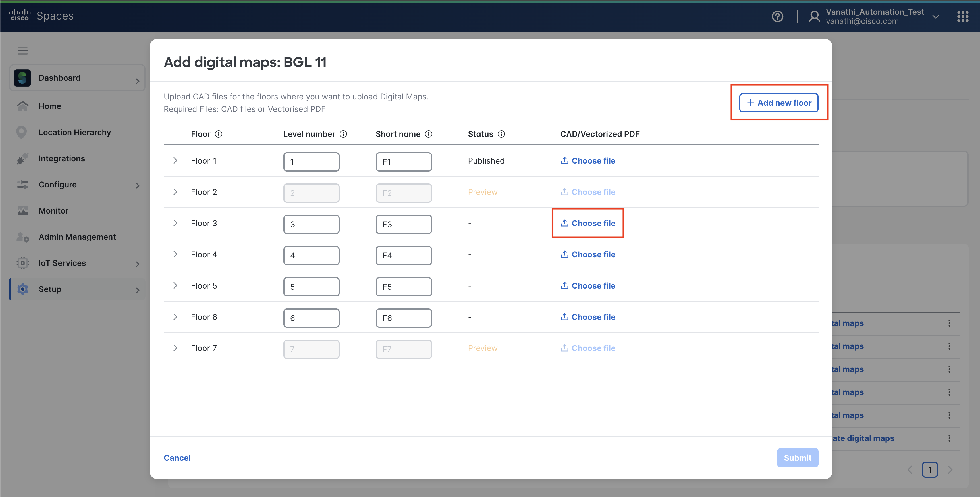Image resolution: width=980 pixels, height=497 pixels.
Task: Open the apps grid launcher icon
Action: (962, 16)
